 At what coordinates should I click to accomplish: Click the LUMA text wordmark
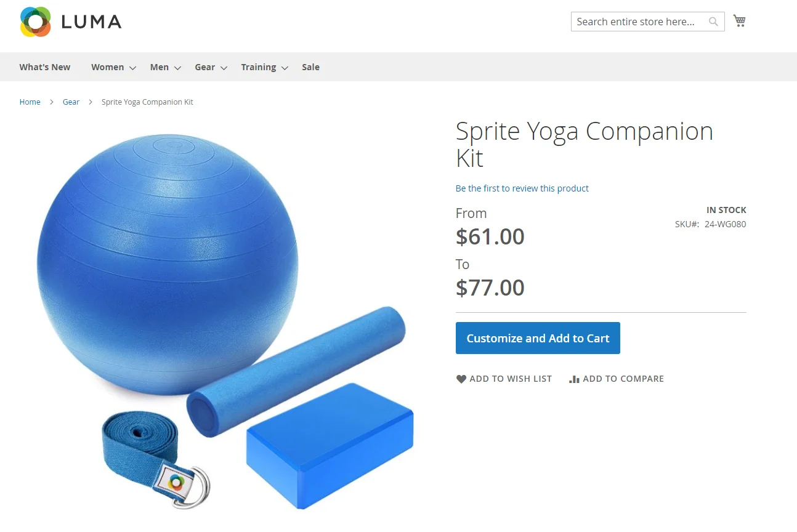pyautogui.click(x=91, y=22)
